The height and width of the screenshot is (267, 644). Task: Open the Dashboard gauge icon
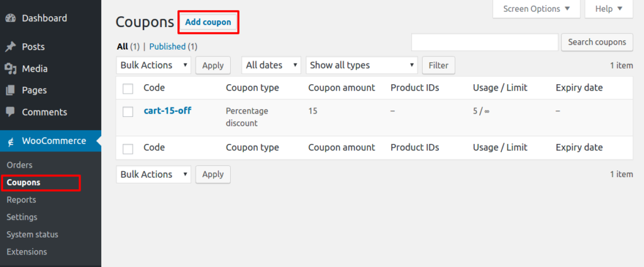click(10, 18)
